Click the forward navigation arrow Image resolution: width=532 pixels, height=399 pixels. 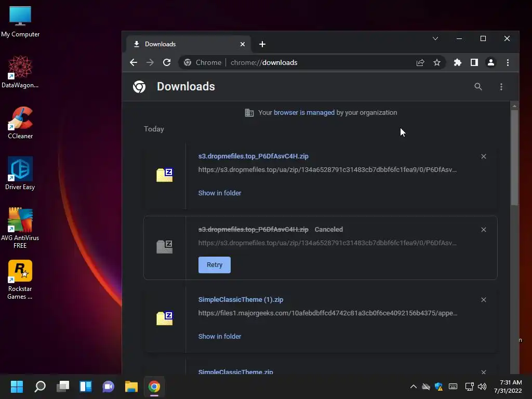(150, 62)
